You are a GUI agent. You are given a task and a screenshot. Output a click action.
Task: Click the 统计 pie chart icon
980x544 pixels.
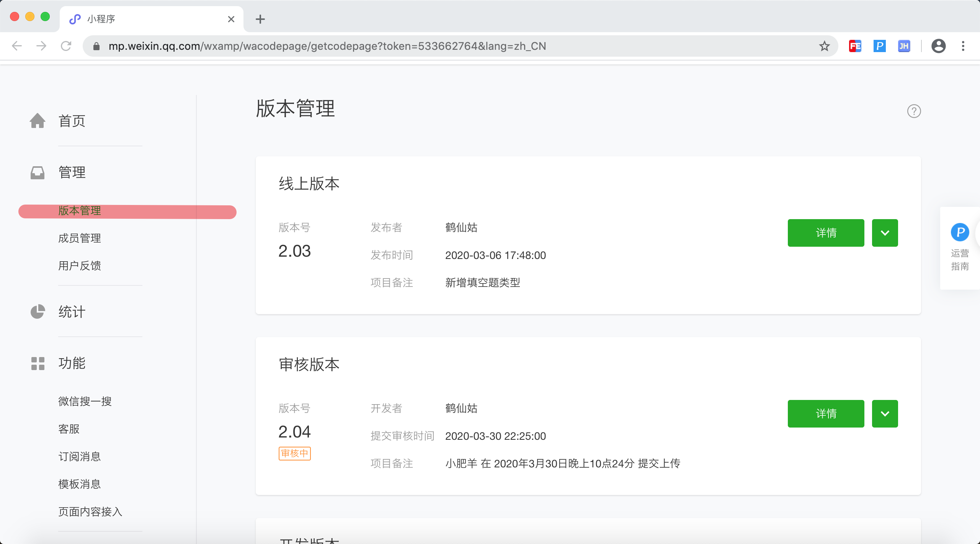pyautogui.click(x=38, y=311)
